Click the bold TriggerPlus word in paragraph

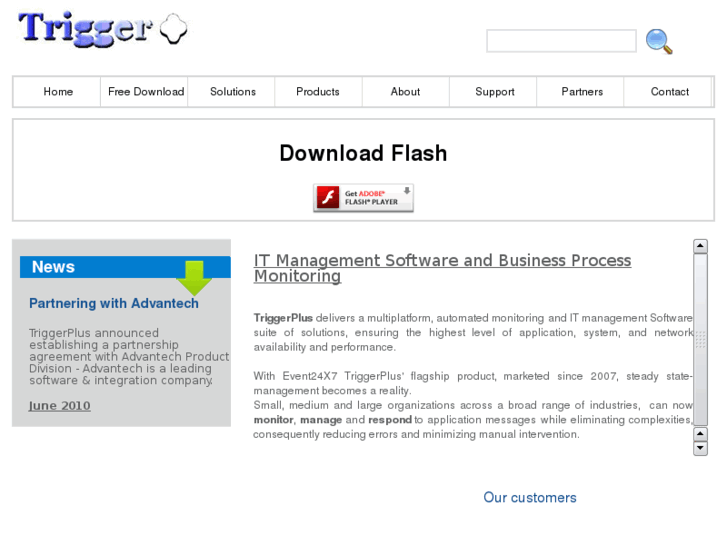283,318
